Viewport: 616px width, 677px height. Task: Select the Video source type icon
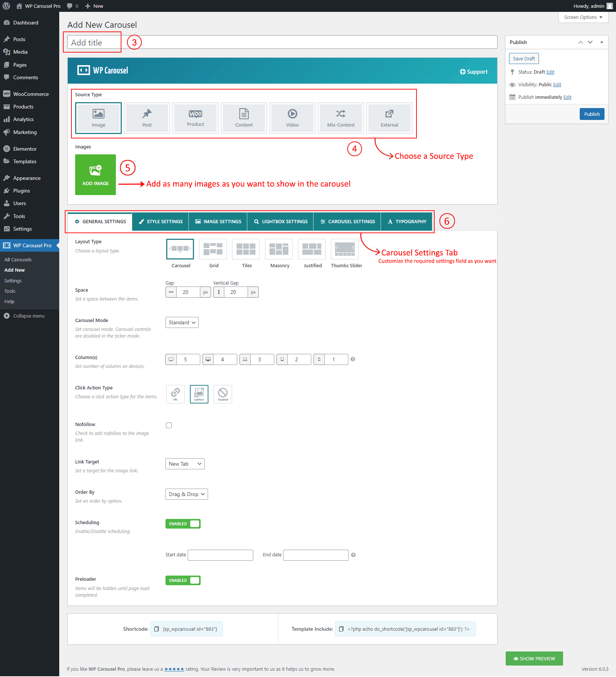292,118
